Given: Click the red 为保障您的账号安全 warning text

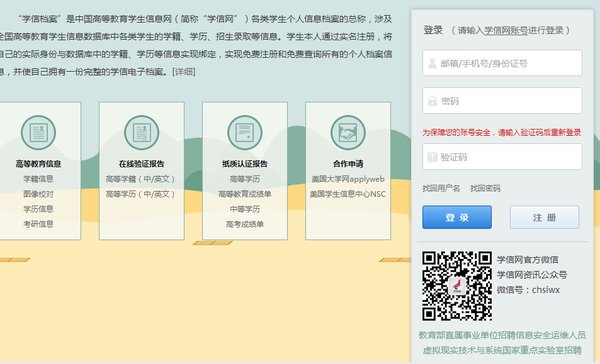Looking at the screenshot, I should pos(502,132).
